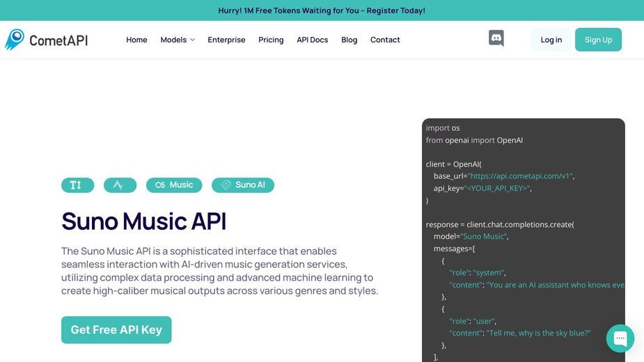Navigate to API Docs
Image resolution: width=644 pixels, height=362 pixels.
[x=312, y=40]
